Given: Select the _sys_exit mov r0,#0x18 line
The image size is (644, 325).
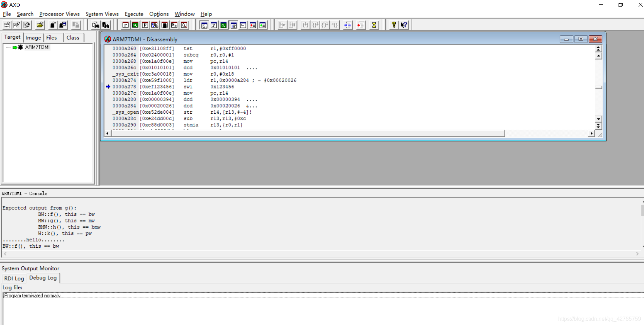Looking at the screenshot, I should click(349, 74).
